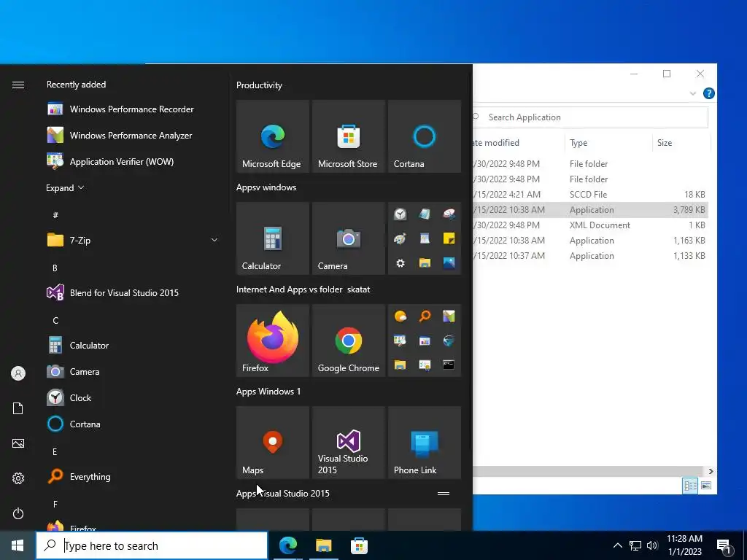Screen dimensions: 747x560
Task: Expand the Recently added list
Action: click(x=65, y=187)
